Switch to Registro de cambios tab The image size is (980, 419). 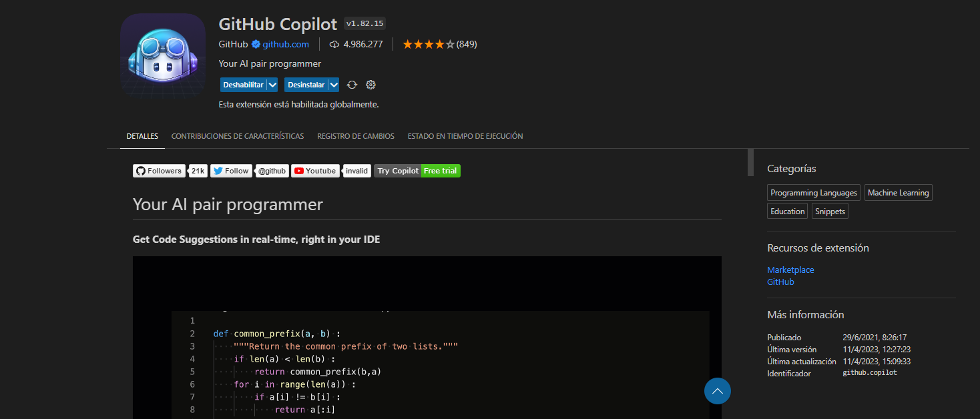pyautogui.click(x=356, y=136)
